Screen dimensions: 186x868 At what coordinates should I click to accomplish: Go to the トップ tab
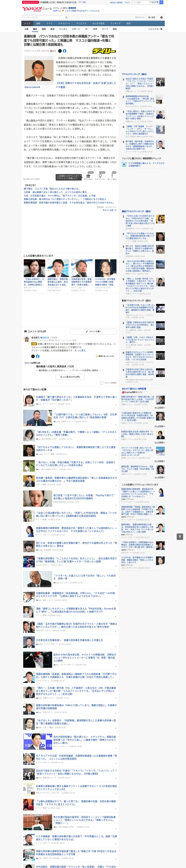pos(27,23)
